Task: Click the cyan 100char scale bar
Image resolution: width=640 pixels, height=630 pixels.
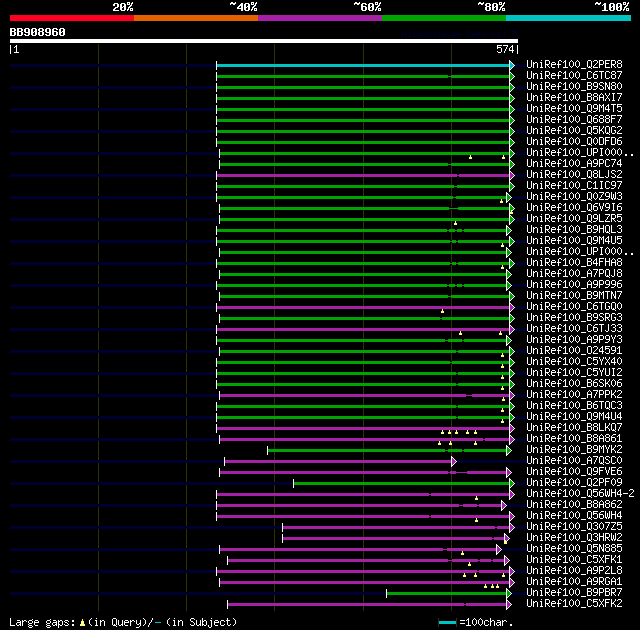Action: point(447,623)
